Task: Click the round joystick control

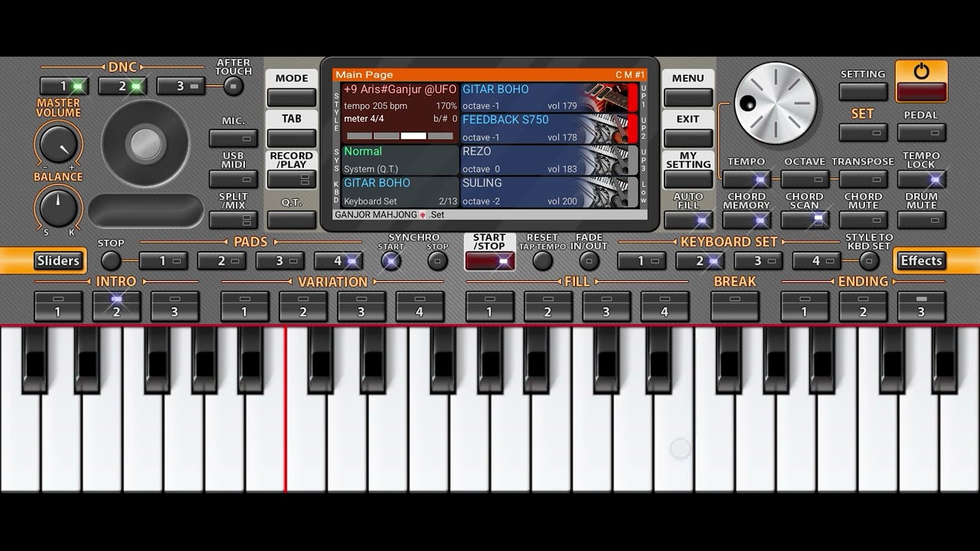Action: point(145,143)
